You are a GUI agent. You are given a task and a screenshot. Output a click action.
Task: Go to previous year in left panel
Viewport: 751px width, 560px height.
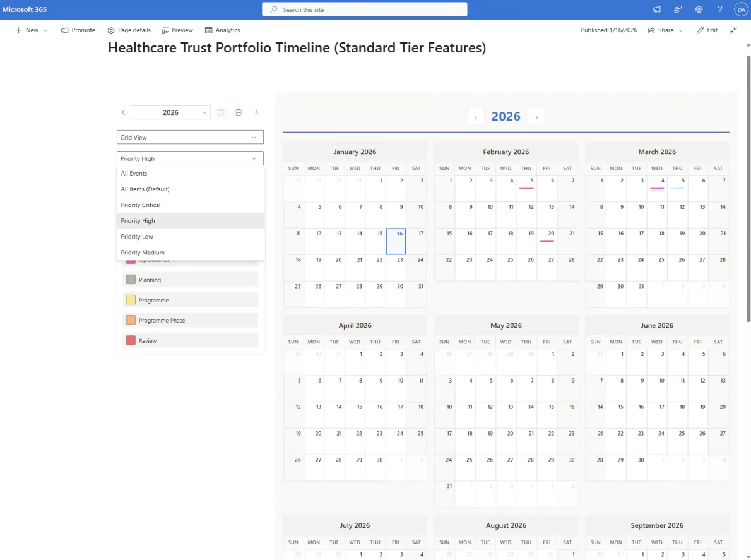click(x=124, y=112)
